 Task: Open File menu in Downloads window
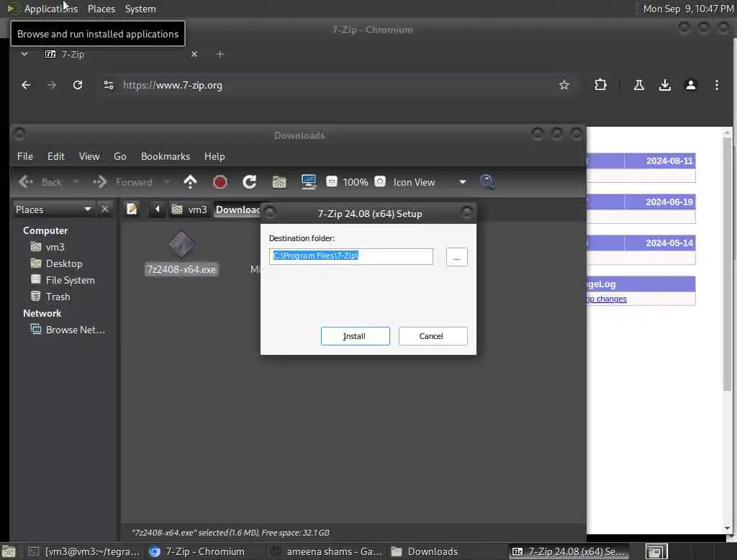[25, 156]
